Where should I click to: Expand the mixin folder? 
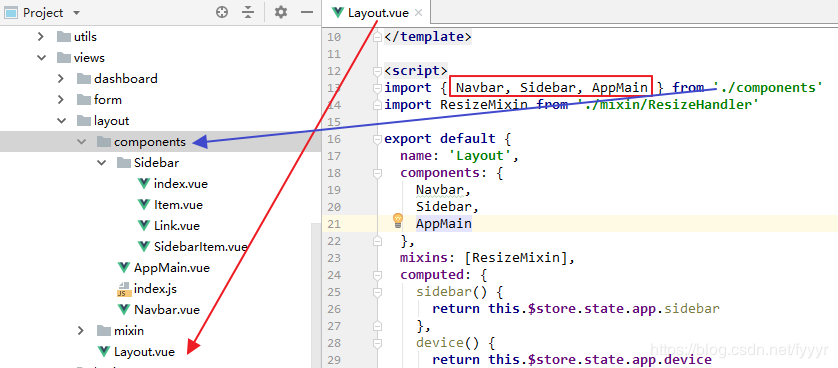(x=81, y=331)
